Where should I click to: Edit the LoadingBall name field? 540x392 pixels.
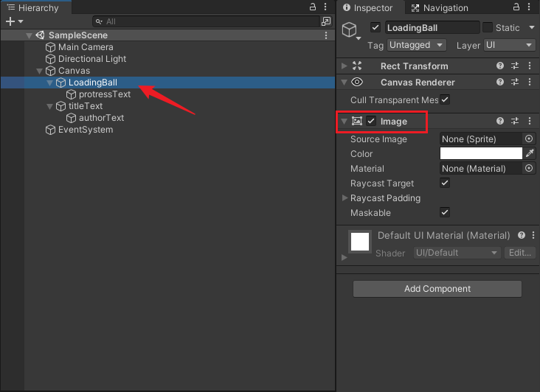[x=432, y=27]
